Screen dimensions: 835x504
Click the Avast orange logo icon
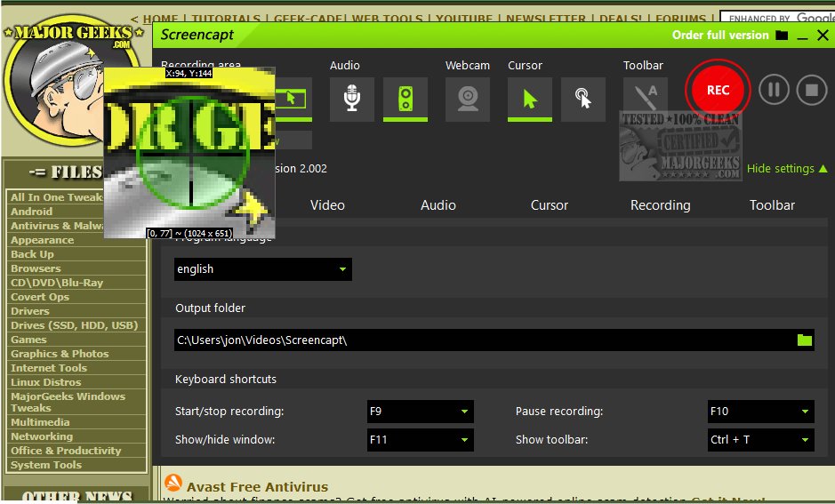click(x=173, y=483)
